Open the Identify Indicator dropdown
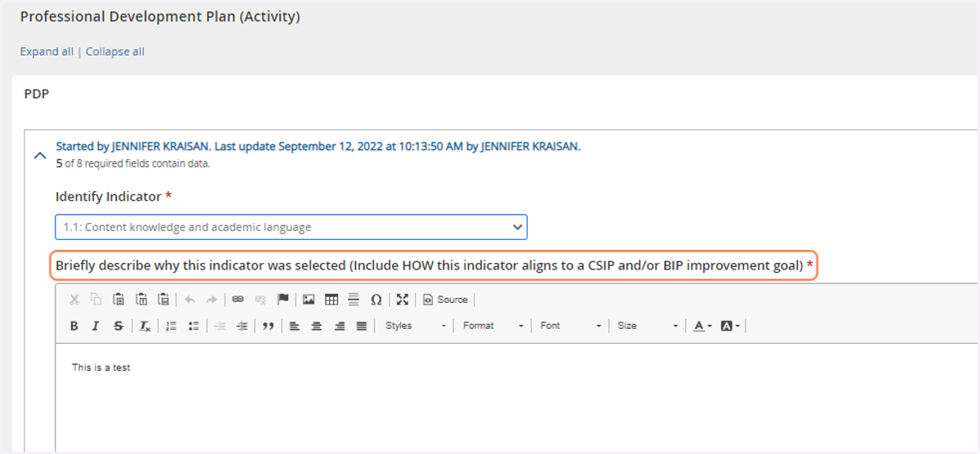The width and height of the screenshot is (980, 454). [292, 227]
